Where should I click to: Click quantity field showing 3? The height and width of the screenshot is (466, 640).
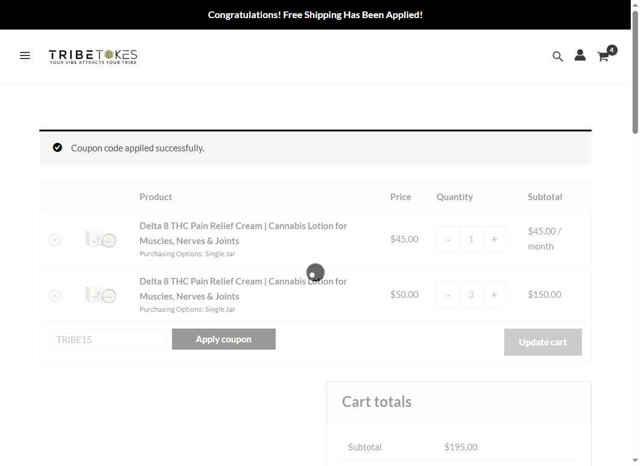pos(471,295)
